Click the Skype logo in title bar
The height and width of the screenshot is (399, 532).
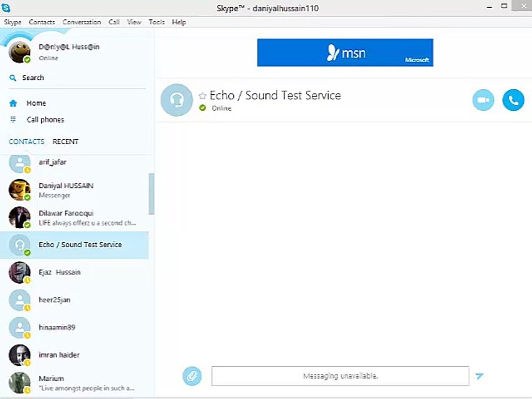coord(6,7)
